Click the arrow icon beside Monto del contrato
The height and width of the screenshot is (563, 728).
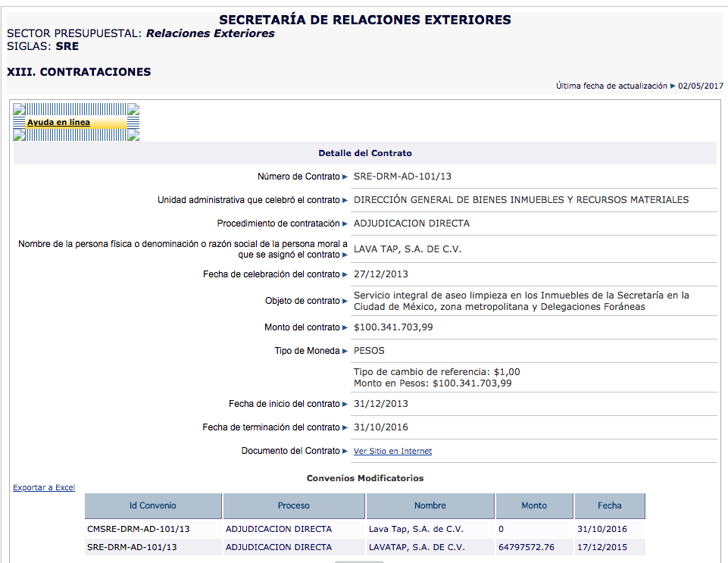(345, 328)
